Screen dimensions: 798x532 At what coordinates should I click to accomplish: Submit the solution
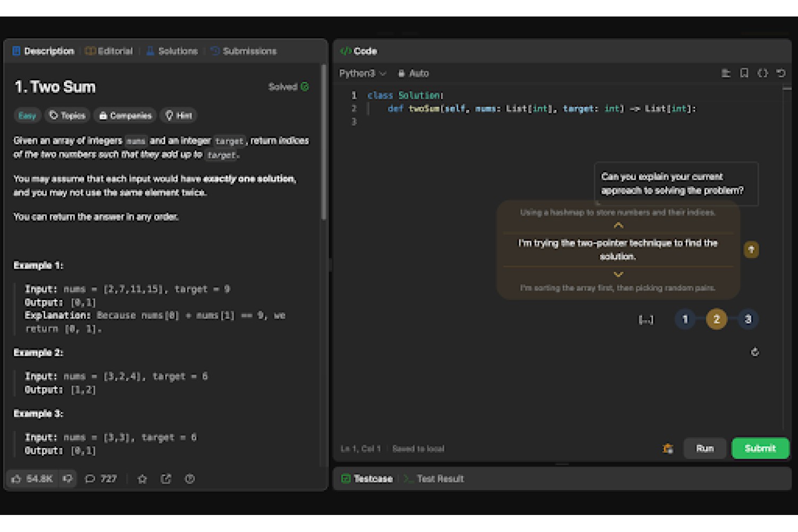(760, 448)
